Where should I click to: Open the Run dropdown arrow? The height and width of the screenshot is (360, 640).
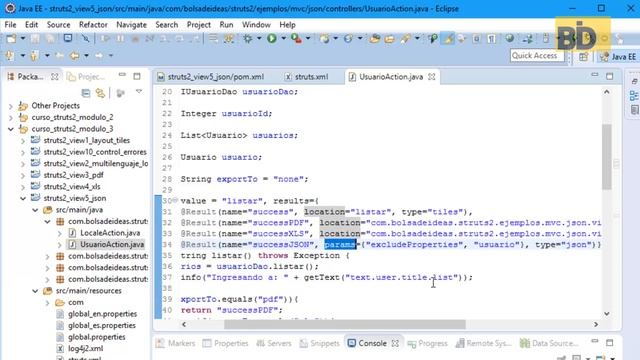pyautogui.click(x=283, y=38)
